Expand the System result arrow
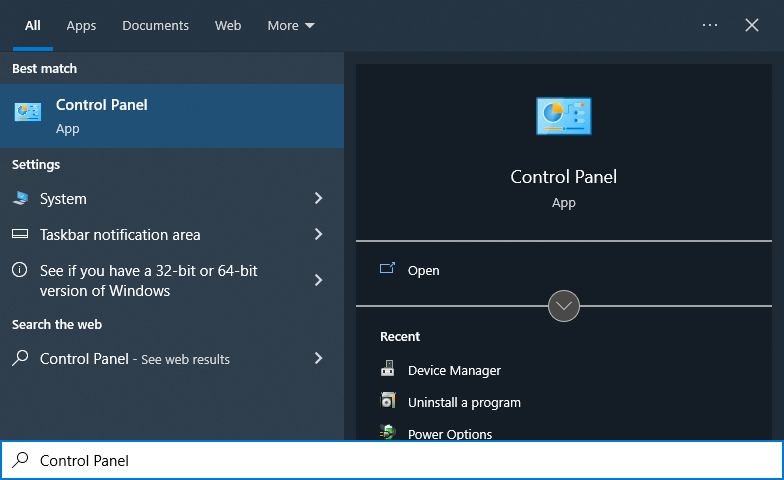 [x=318, y=198]
